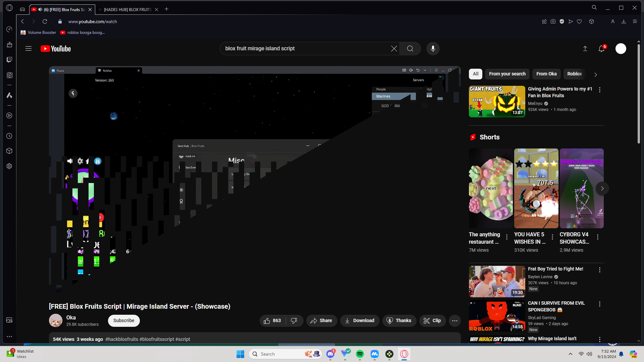Screen dimensions: 644x362
Task: Open Spotify from the Windows taskbar
Action: pos(360,354)
